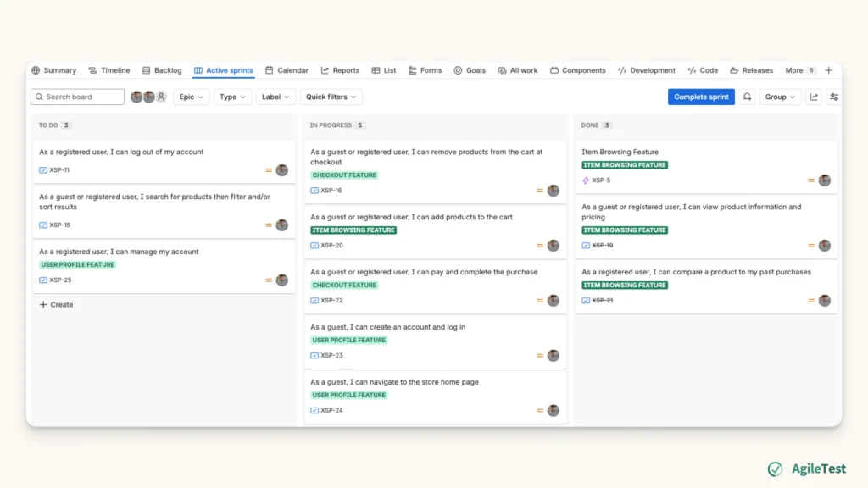868x488 pixels.
Task: Open the Forms tab
Action: click(x=426, y=70)
